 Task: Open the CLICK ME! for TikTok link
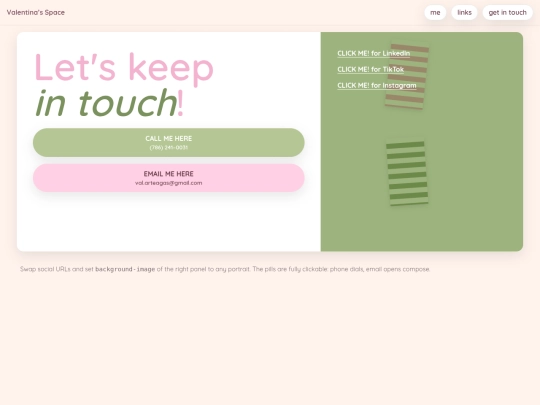coord(371,69)
